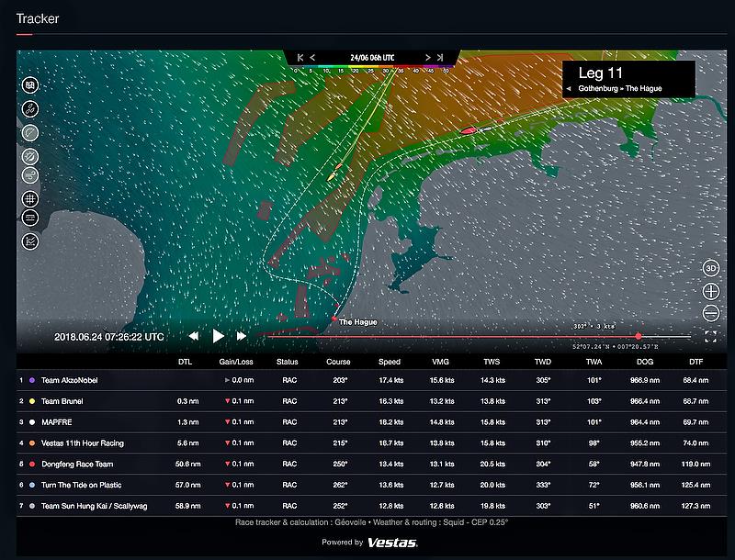Image resolution: width=735 pixels, height=560 pixels.
Task: Click AkzoNobel's grey gain/loss arrow
Action: click(227, 380)
